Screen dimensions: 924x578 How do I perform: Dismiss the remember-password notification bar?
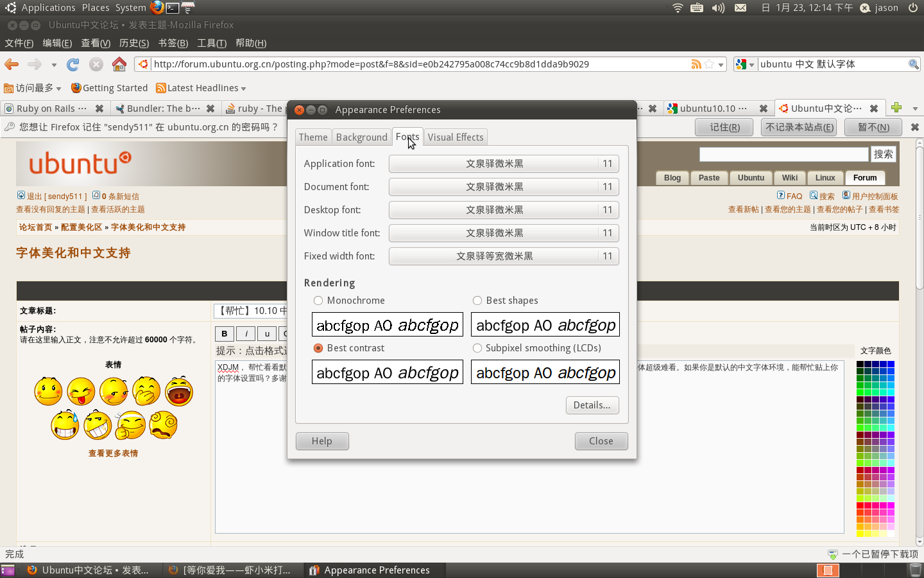[x=915, y=127]
